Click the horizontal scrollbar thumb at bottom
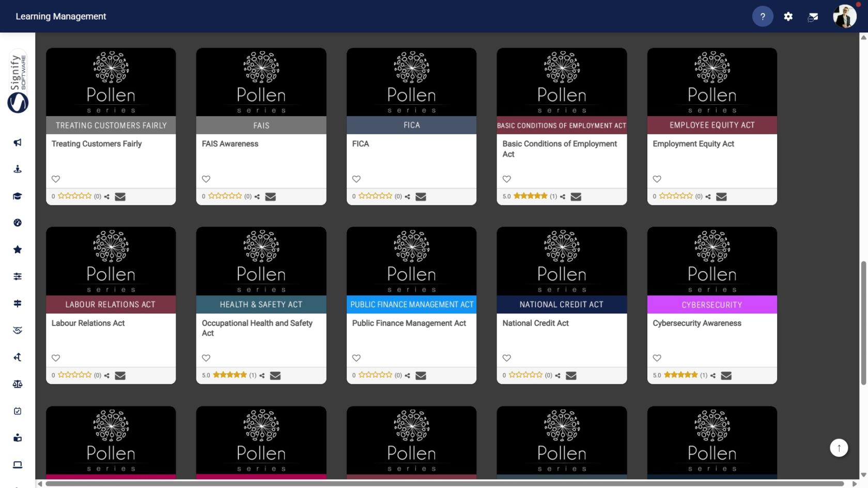 coord(444,484)
